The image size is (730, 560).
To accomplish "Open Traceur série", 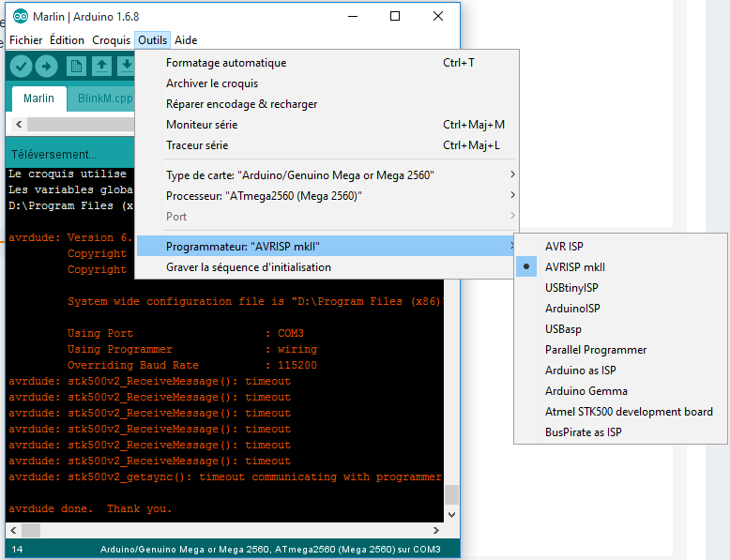I will click(327, 145).
